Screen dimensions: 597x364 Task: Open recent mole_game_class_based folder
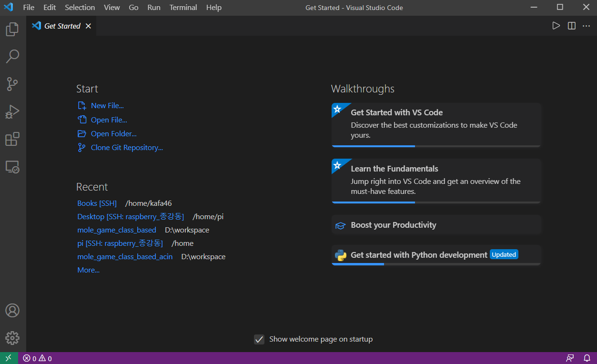tap(117, 230)
